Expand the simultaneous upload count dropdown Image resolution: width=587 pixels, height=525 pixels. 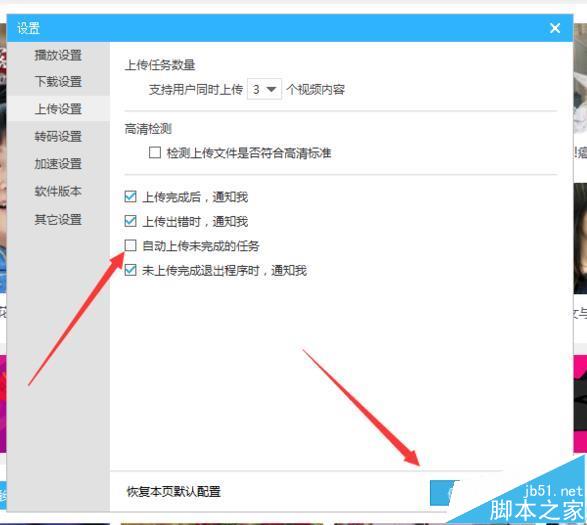264,89
